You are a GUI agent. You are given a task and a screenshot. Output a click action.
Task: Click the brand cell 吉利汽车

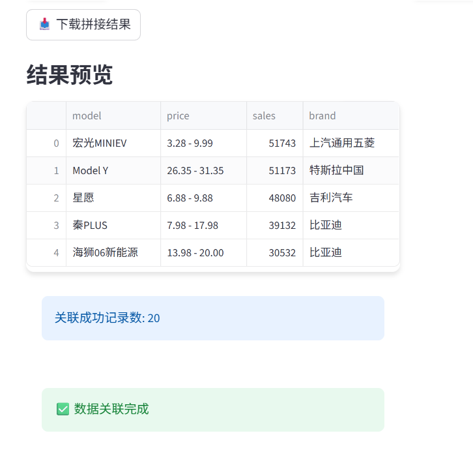coord(351,198)
